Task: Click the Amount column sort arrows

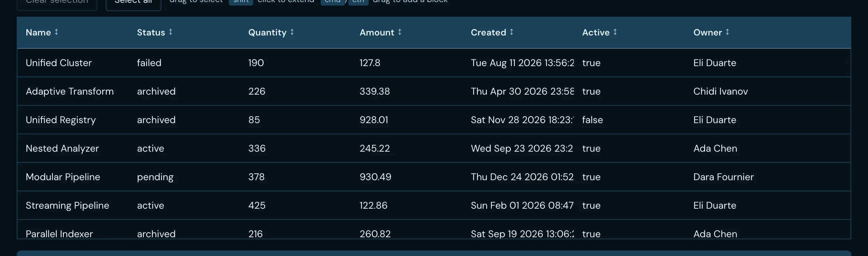Action: click(x=400, y=32)
